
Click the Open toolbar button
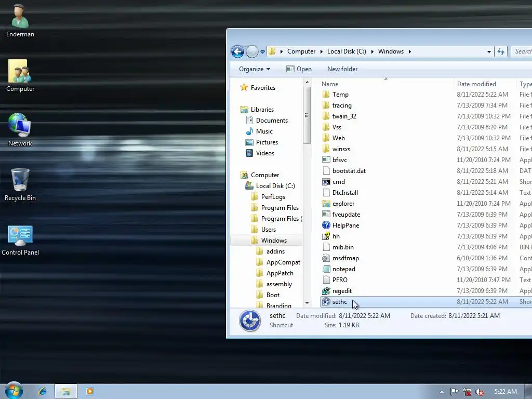(x=299, y=69)
